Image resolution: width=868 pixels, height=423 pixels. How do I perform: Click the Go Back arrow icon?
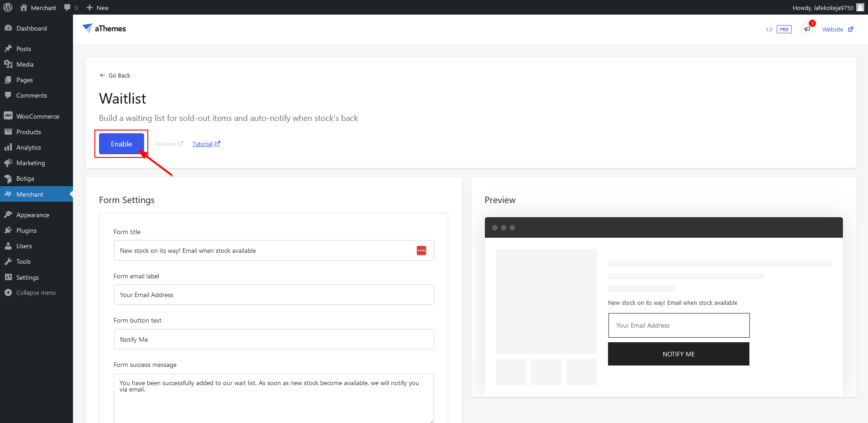coord(103,75)
